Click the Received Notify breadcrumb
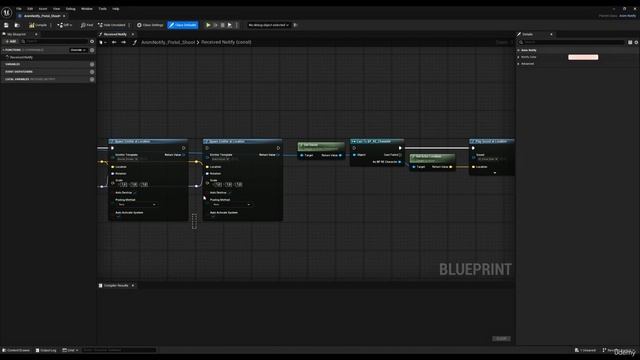640x360 pixels. tap(226, 42)
